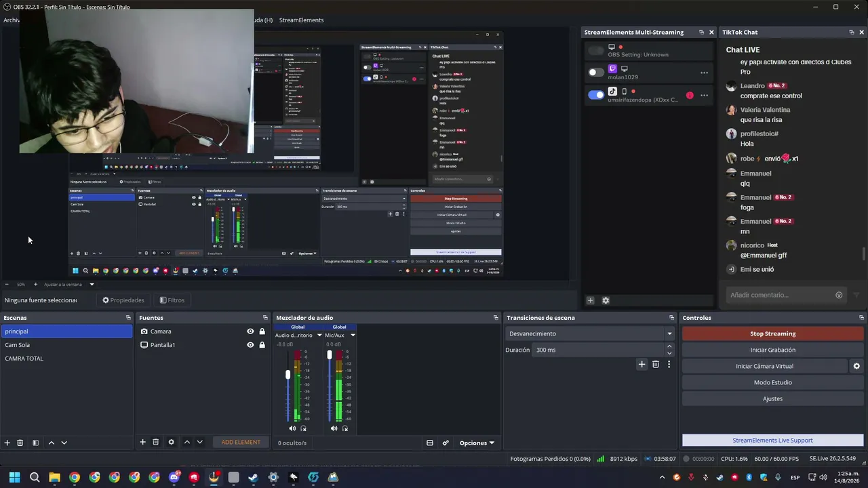The image size is (868, 488).
Task: Disable the umsirifazendopa TikTok destination
Action: (x=596, y=95)
